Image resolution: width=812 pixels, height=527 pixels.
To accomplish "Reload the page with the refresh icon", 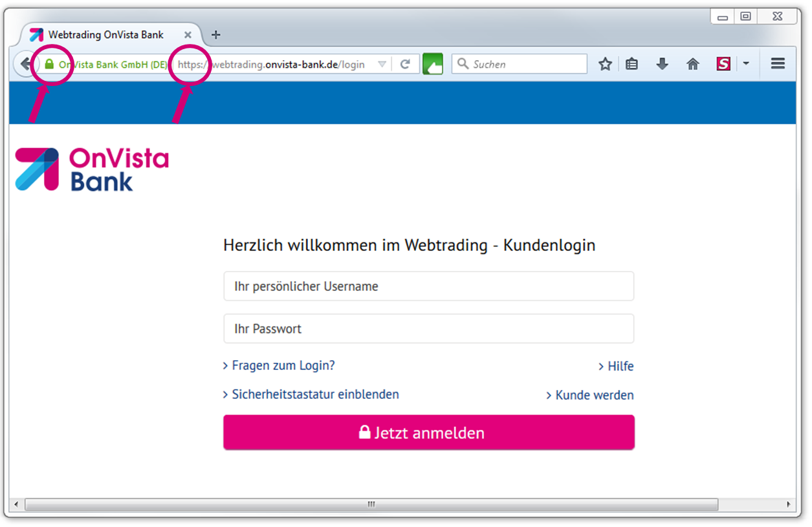I will (406, 64).
